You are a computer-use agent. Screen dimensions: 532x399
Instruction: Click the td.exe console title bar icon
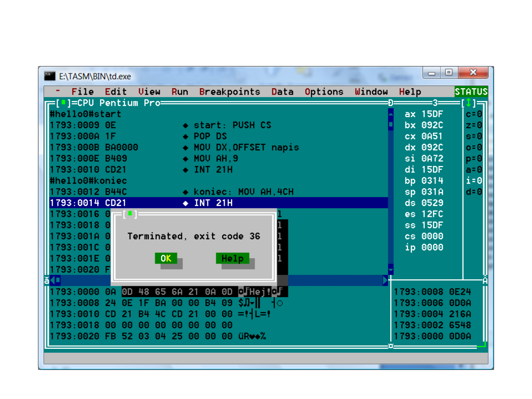point(50,76)
